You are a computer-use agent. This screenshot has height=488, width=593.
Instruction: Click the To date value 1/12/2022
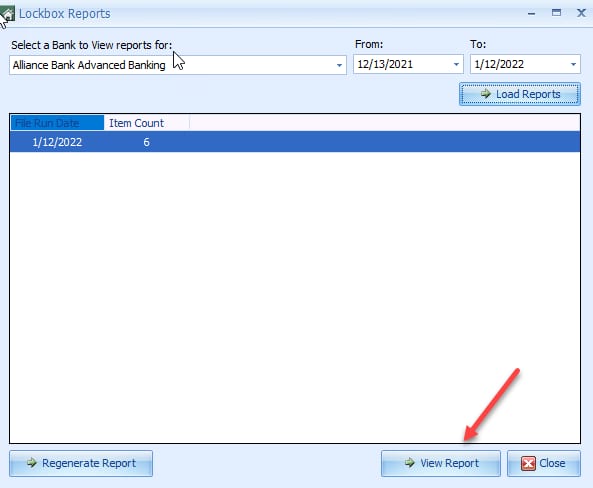pyautogui.click(x=499, y=64)
